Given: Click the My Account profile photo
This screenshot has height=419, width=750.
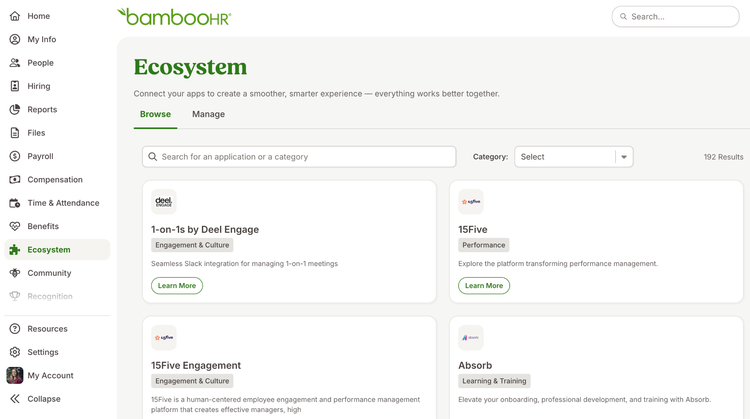Looking at the screenshot, I should coord(15,375).
